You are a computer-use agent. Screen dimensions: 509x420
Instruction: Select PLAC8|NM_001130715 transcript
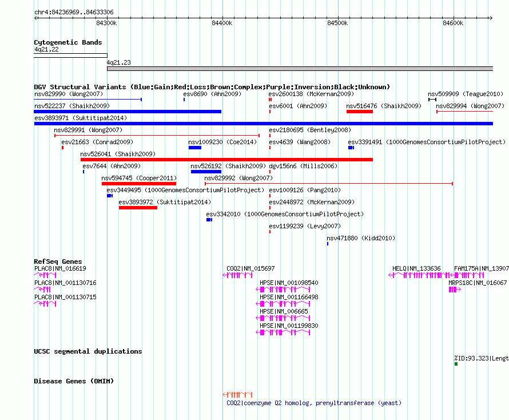65,297
